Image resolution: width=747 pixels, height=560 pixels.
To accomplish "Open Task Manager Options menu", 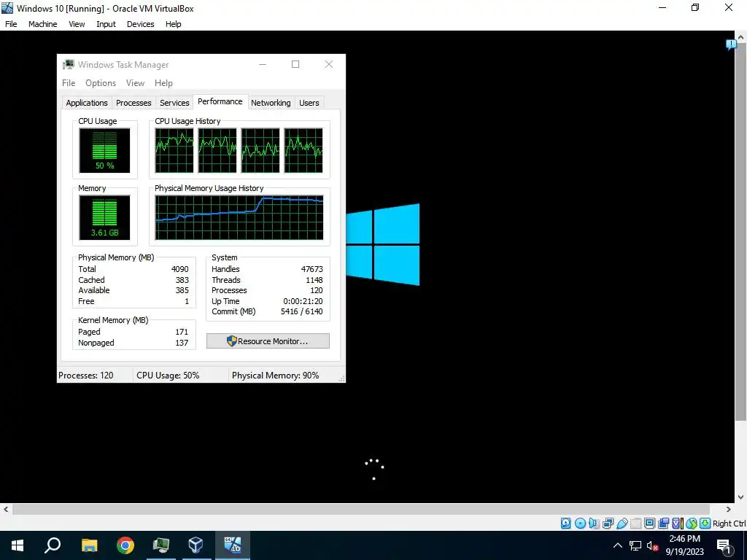I will [x=101, y=83].
